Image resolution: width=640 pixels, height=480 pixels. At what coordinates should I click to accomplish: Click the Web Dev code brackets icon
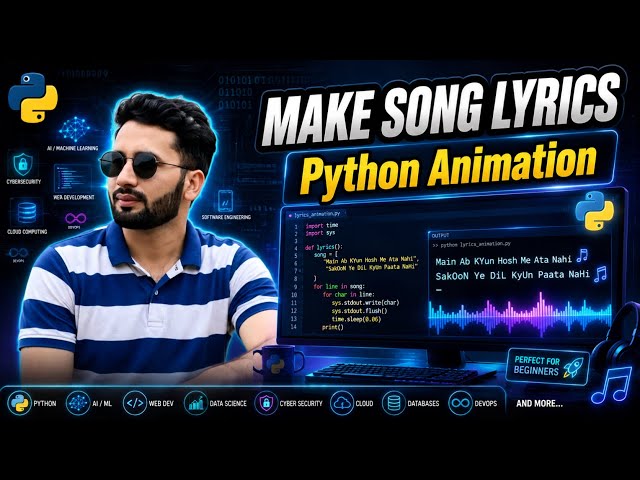pyautogui.click(x=135, y=403)
